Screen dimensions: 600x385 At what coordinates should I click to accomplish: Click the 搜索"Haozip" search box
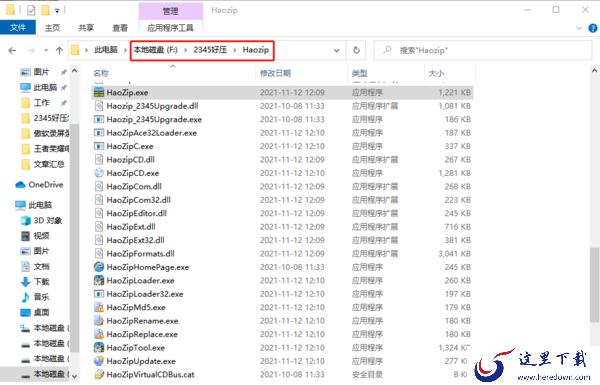coord(483,50)
